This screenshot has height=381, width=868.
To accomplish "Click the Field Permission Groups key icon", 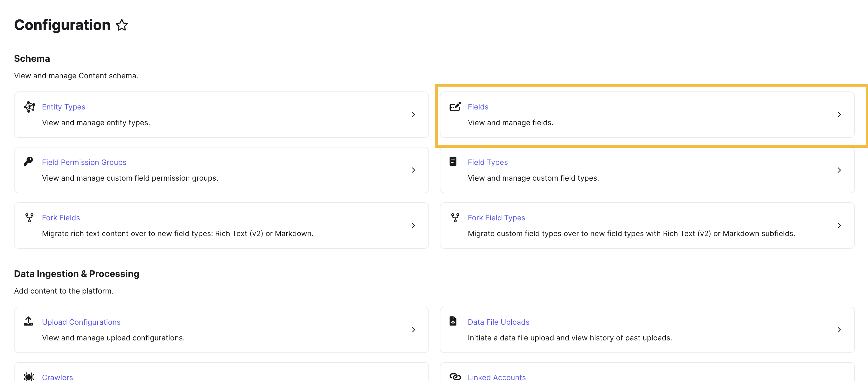I will tap(28, 161).
